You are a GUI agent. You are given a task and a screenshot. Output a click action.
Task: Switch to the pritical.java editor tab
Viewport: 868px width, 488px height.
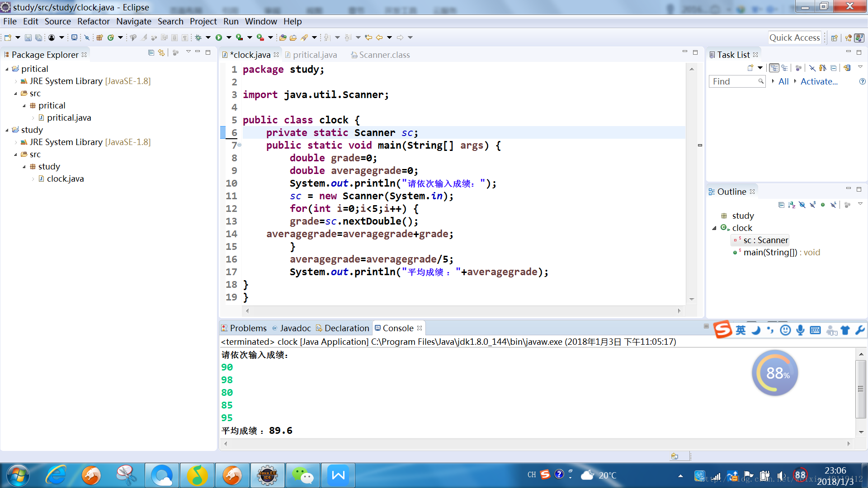(x=314, y=55)
